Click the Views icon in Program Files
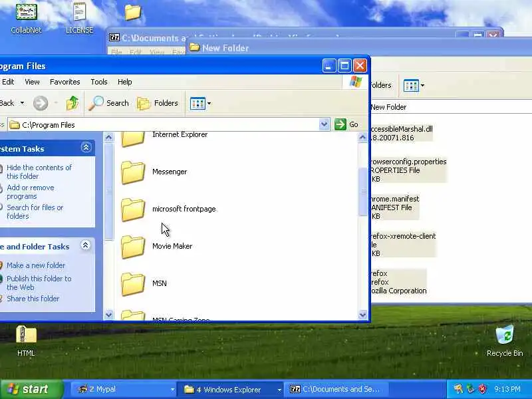 198,104
